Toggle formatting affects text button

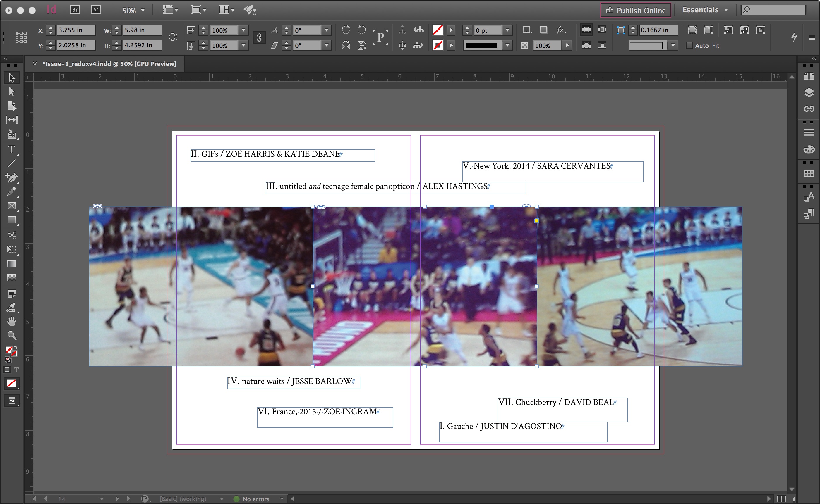pos(16,370)
